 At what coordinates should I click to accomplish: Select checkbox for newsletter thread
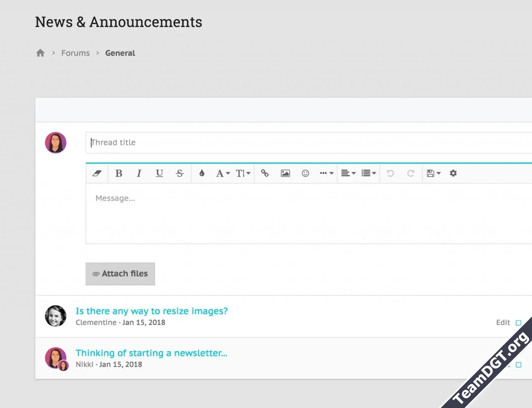(518, 365)
